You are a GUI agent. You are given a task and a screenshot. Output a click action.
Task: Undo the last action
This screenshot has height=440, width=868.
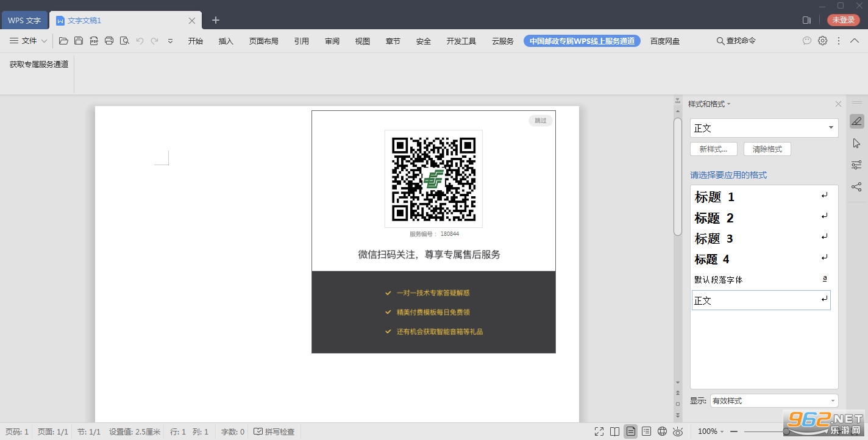click(140, 41)
